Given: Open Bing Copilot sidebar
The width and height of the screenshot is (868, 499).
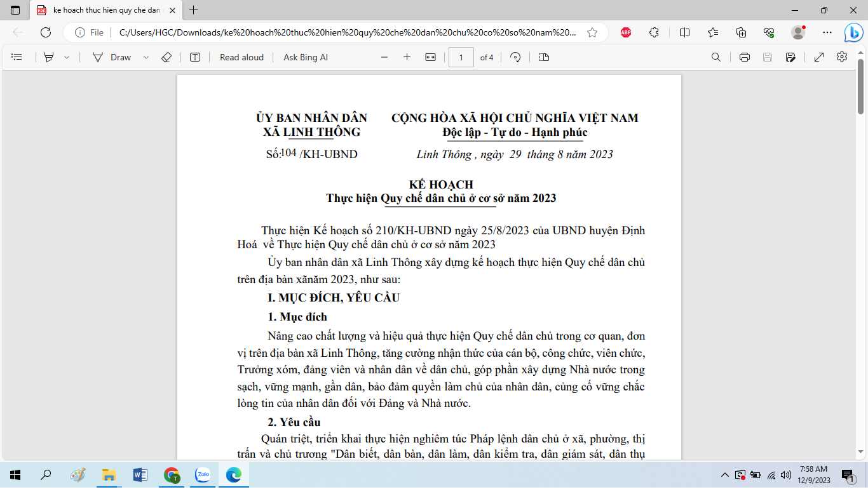Looking at the screenshot, I should coord(853,32).
